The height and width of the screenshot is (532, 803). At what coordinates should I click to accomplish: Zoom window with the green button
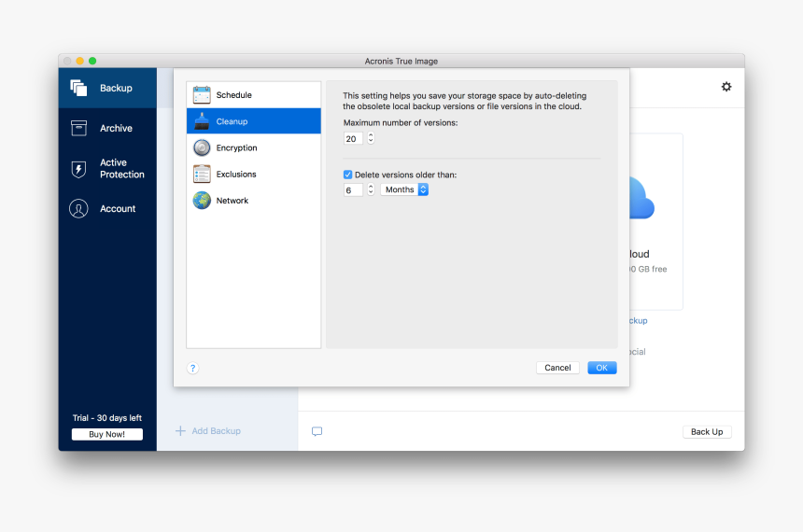point(92,61)
